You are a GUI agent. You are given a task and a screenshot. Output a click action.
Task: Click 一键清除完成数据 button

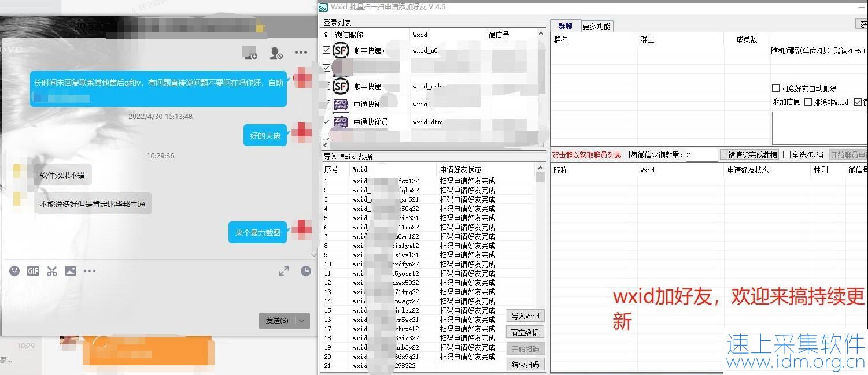pos(749,155)
